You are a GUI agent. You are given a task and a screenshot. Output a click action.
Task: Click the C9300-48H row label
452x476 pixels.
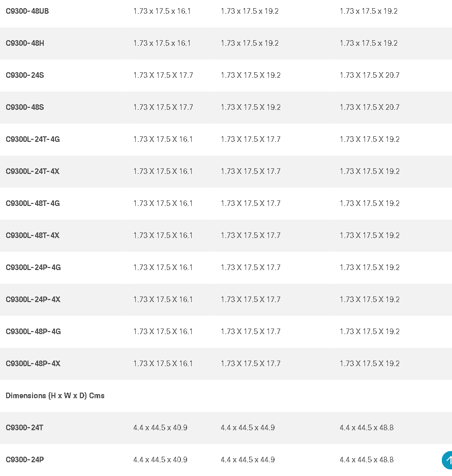tap(25, 43)
